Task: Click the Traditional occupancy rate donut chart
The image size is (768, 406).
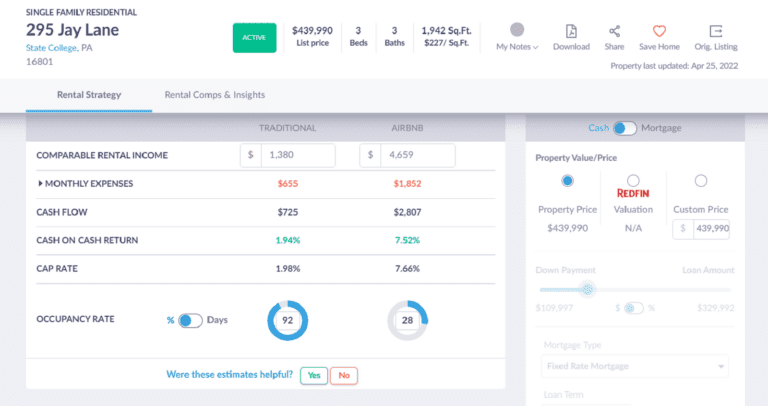Action: (287, 320)
